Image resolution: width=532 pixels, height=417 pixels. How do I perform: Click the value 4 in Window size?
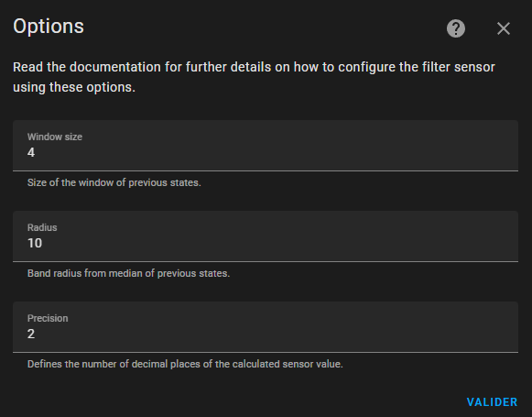point(31,152)
